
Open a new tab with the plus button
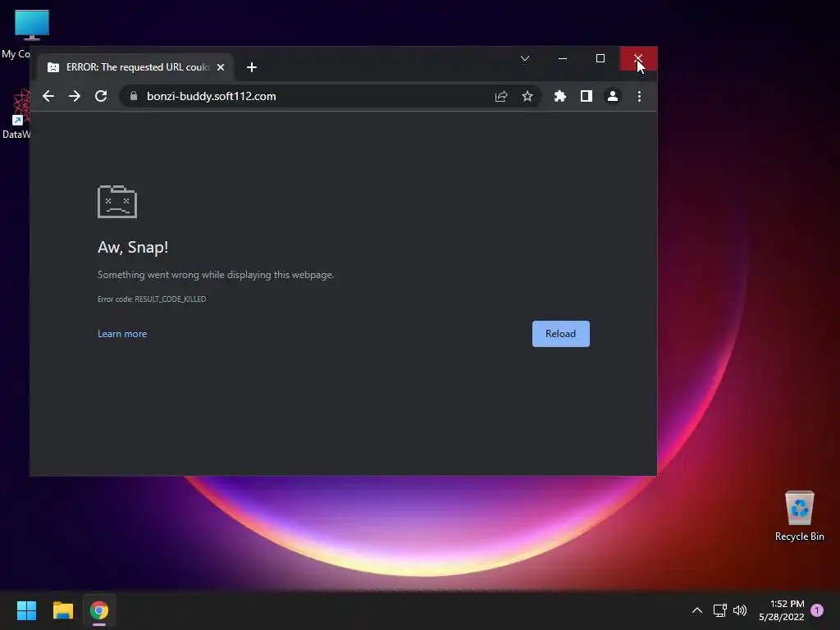252,67
